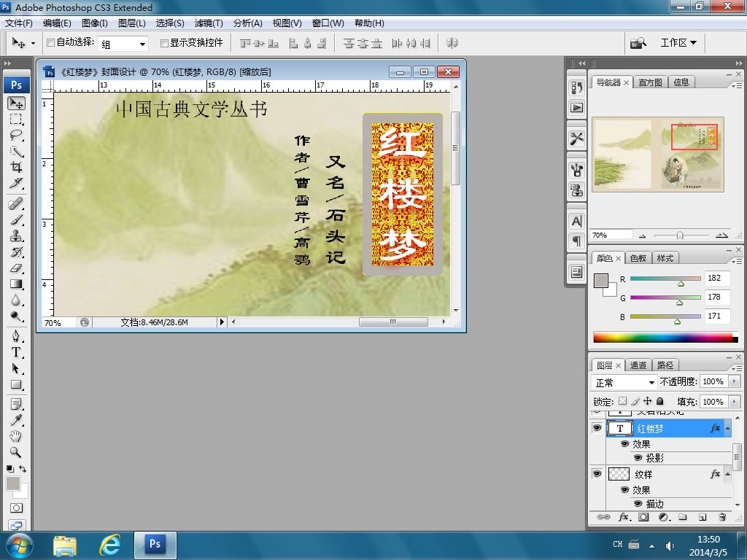The height and width of the screenshot is (560, 747).
Task: Select the Crop tool
Action: [x=16, y=167]
